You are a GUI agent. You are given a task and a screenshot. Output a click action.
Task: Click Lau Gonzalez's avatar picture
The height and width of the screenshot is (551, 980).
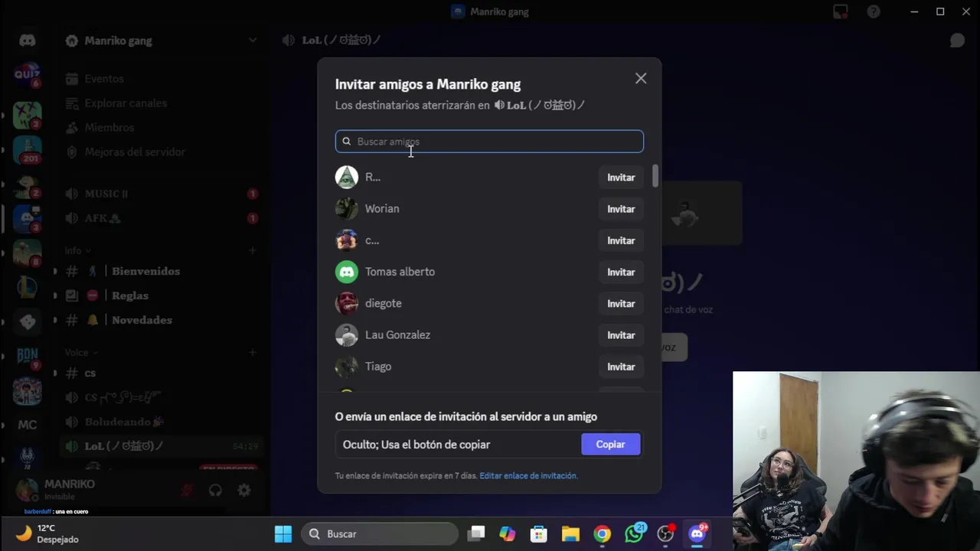pyautogui.click(x=347, y=335)
